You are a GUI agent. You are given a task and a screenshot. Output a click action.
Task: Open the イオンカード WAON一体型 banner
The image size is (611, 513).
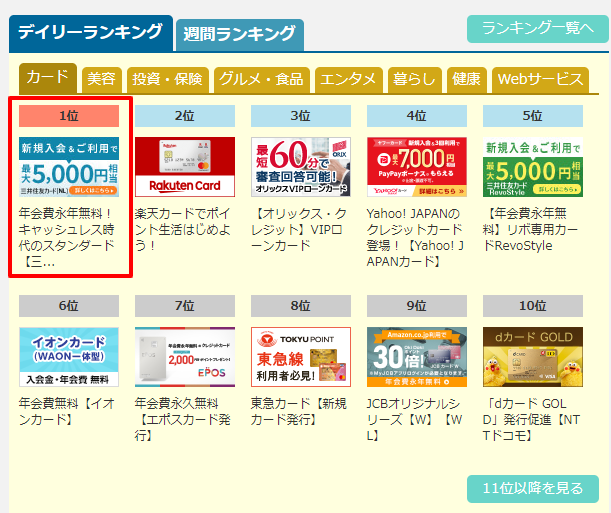click(x=69, y=357)
